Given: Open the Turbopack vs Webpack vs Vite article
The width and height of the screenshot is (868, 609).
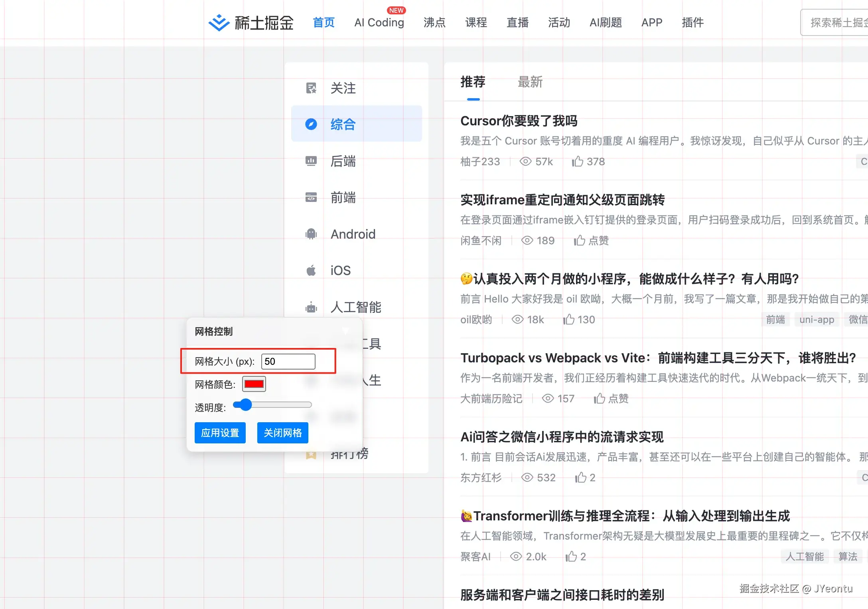Looking at the screenshot, I should click(x=658, y=358).
